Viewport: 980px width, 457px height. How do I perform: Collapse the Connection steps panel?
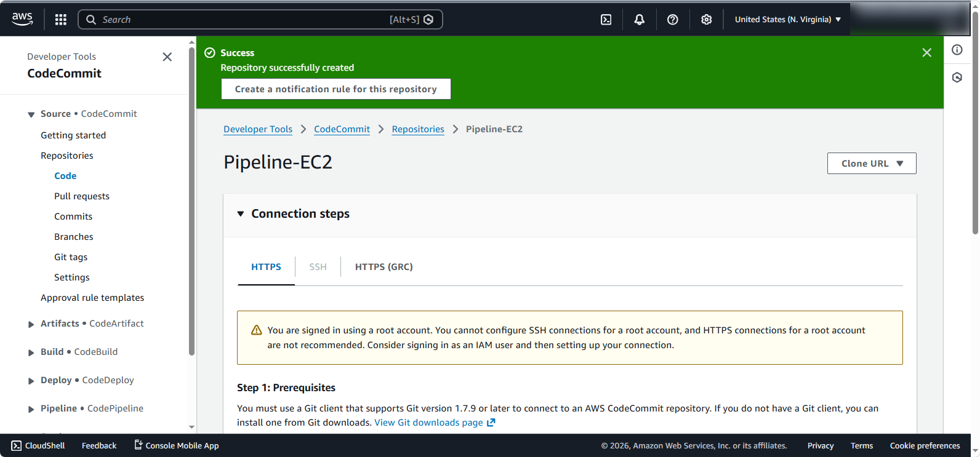[241, 214]
